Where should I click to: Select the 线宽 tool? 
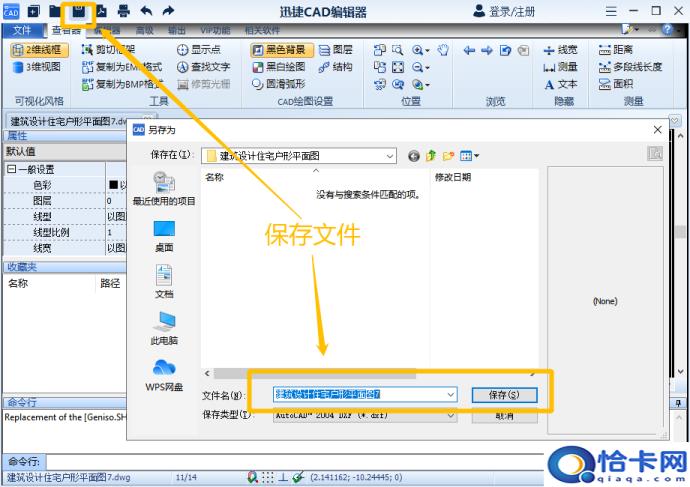pyautogui.click(x=560, y=50)
